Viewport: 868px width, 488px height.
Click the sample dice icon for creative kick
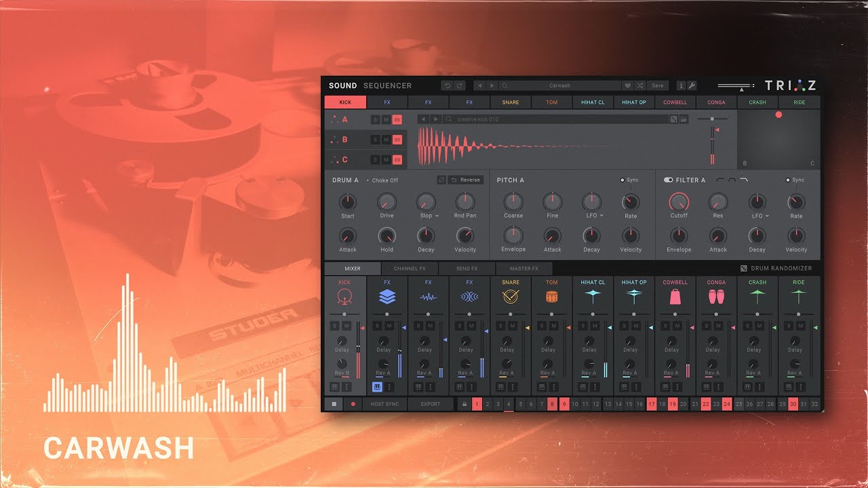pyautogui.click(x=673, y=119)
